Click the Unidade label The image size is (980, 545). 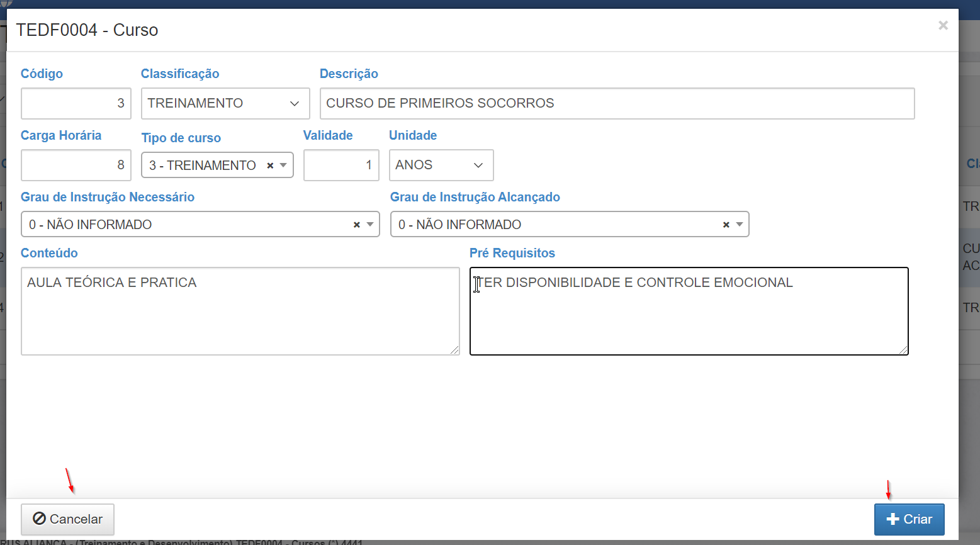tap(413, 135)
